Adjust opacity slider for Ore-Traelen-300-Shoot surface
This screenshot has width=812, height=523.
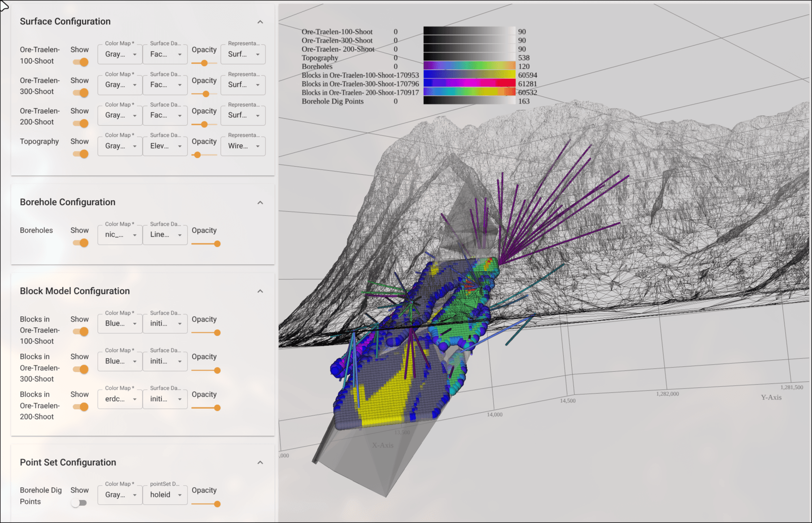[x=206, y=94]
